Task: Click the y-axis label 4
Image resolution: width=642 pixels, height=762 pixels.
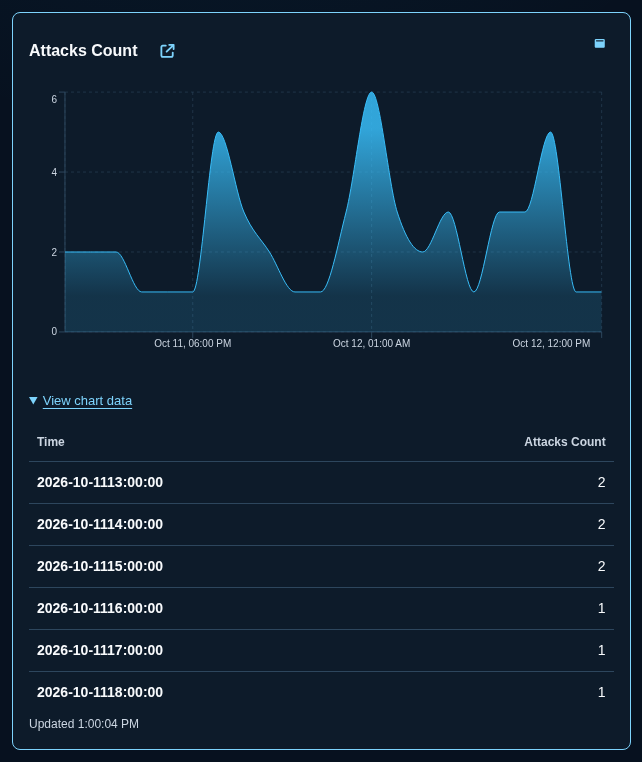Action: click(x=54, y=173)
